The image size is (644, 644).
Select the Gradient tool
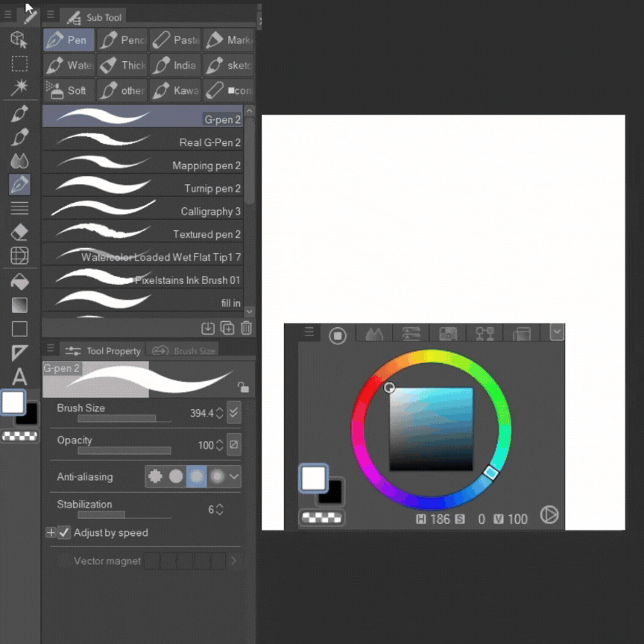(19, 305)
